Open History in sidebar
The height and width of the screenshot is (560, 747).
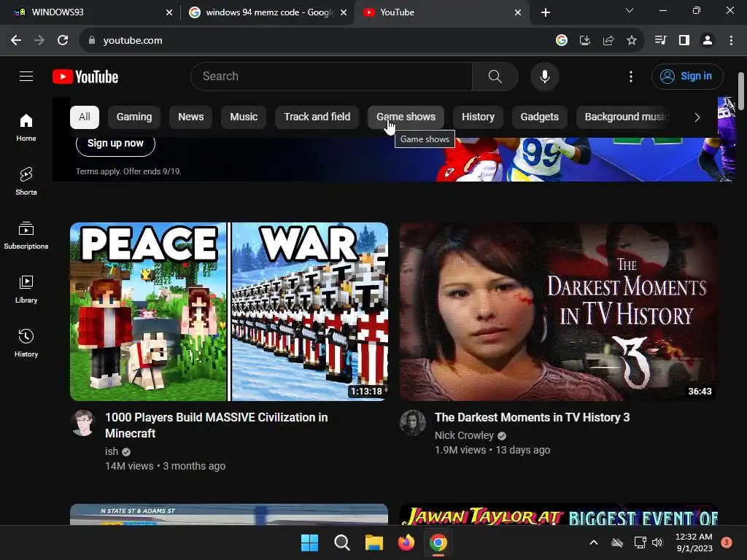click(26, 343)
